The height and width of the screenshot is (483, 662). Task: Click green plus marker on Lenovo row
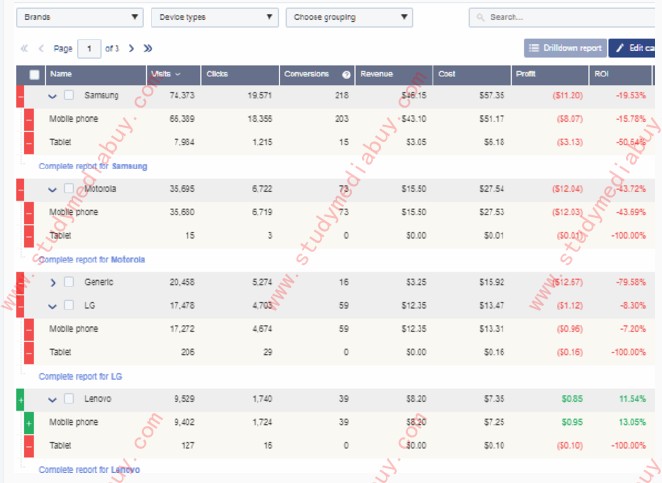coord(20,399)
